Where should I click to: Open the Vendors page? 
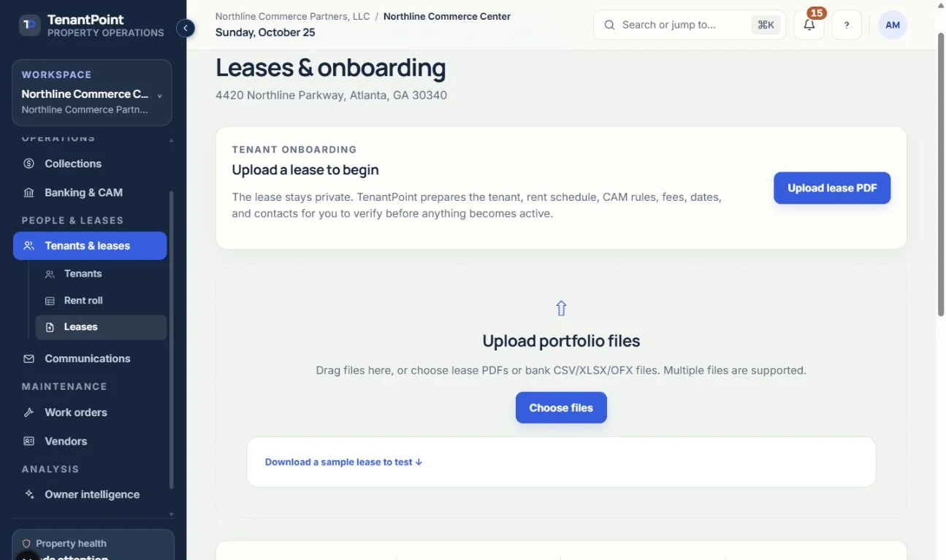(x=90, y=441)
